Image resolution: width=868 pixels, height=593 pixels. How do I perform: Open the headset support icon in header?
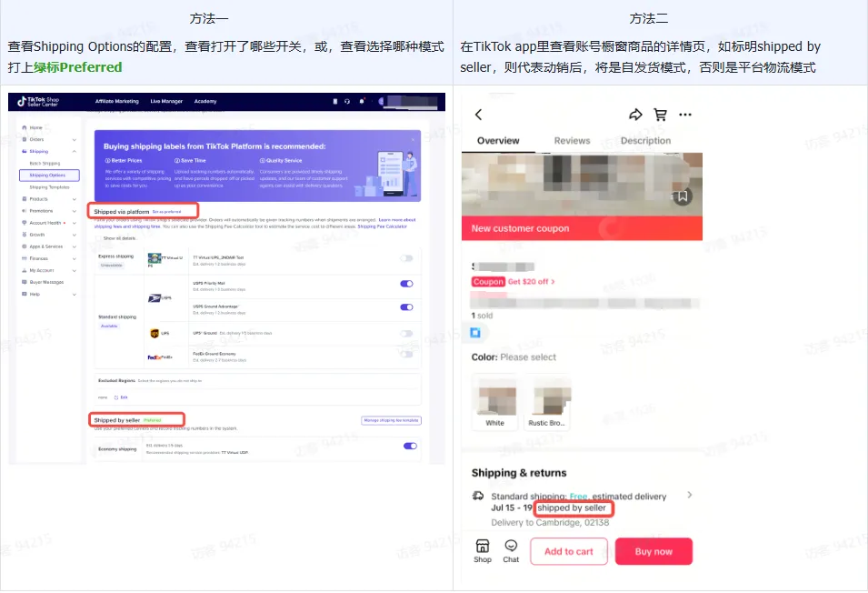click(x=347, y=101)
